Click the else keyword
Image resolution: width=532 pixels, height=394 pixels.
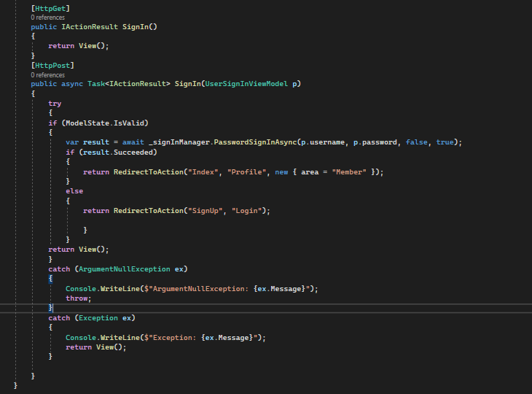(x=74, y=191)
